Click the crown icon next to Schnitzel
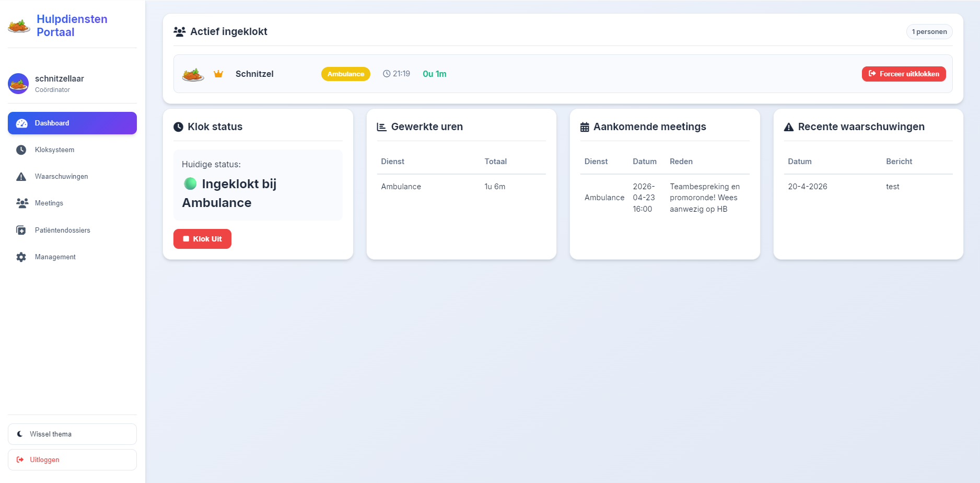Screen dimensions: 980x483 coord(218,74)
